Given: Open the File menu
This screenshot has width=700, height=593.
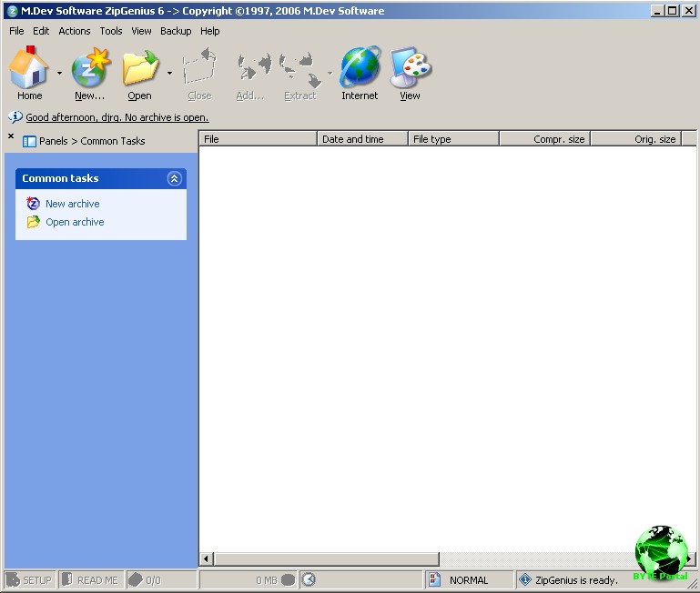Looking at the screenshot, I should (16, 31).
